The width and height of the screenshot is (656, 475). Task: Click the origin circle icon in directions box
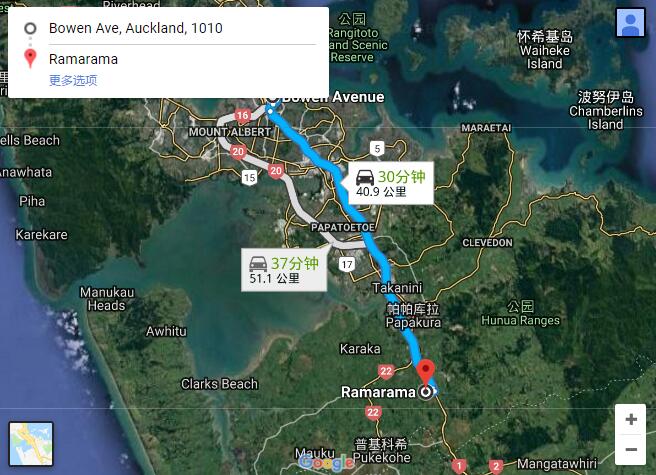tap(30, 28)
